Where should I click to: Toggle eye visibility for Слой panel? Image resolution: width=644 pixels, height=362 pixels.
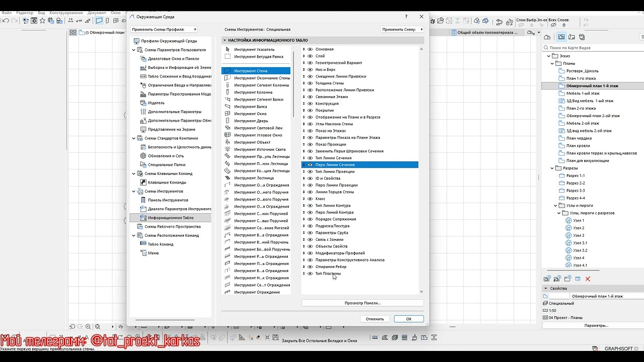pos(310,56)
